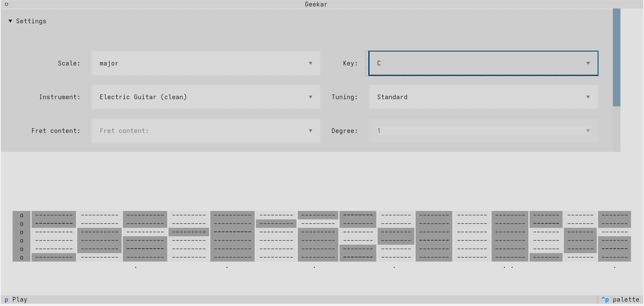Viewport: 644px width, 306px height.
Task: Click the 'Degree:' label
Action: (x=344, y=131)
